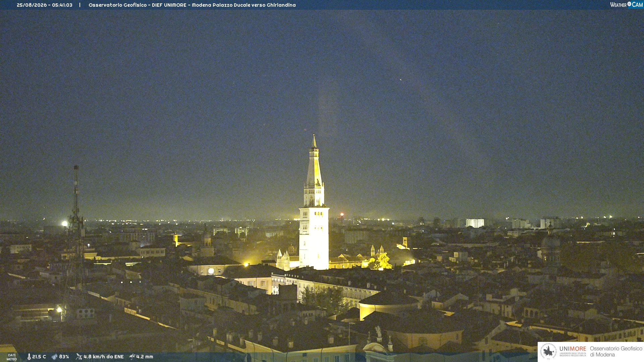The height and width of the screenshot is (362, 644).
Task: Click the umbrella rainfall icon
Action: (132, 357)
